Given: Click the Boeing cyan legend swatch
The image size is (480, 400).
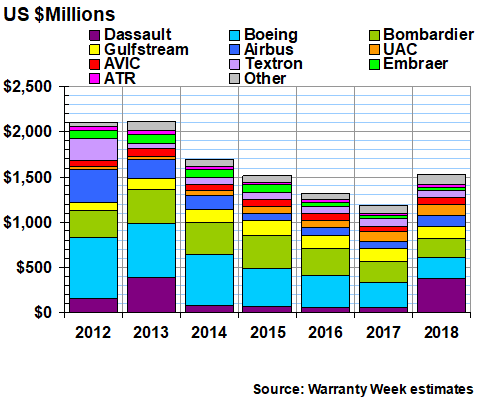Looking at the screenshot, I should click(234, 35).
